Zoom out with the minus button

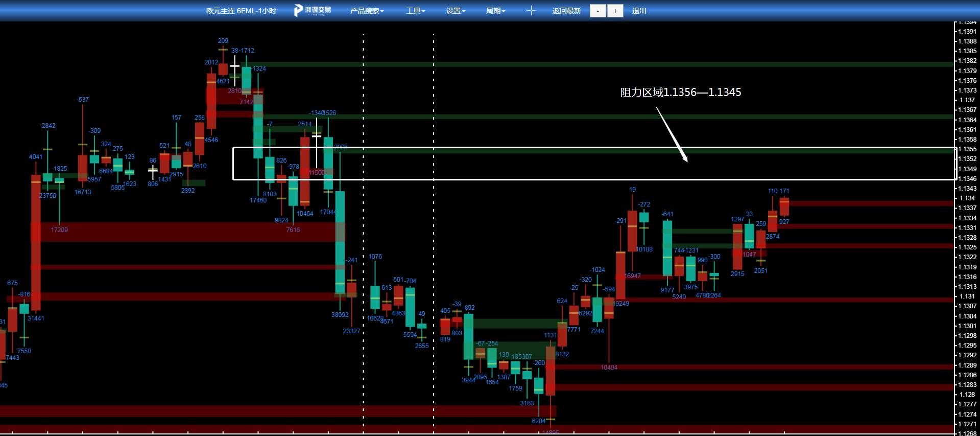pos(598,11)
